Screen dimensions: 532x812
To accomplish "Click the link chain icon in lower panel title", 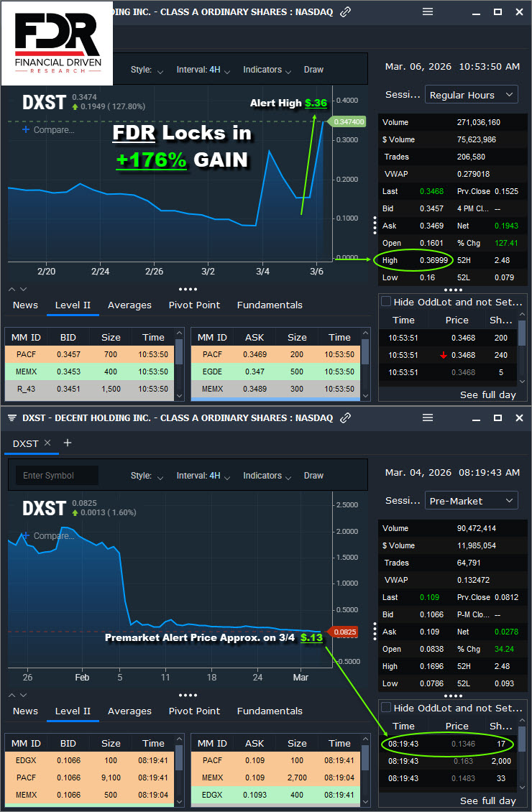I will [346, 417].
